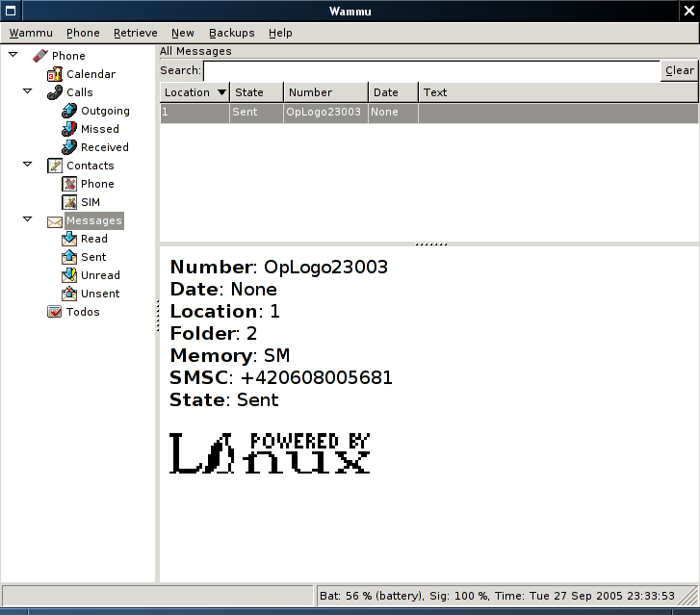This screenshot has height=615, width=700.
Task: Select the Calendar tree item label
Action: (91, 74)
